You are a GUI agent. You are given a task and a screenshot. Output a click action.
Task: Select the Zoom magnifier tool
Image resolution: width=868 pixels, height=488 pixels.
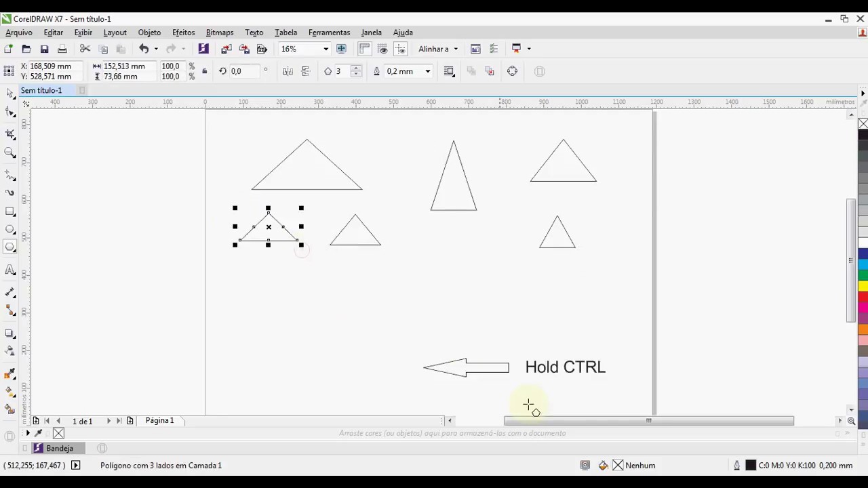[x=10, y=153]
